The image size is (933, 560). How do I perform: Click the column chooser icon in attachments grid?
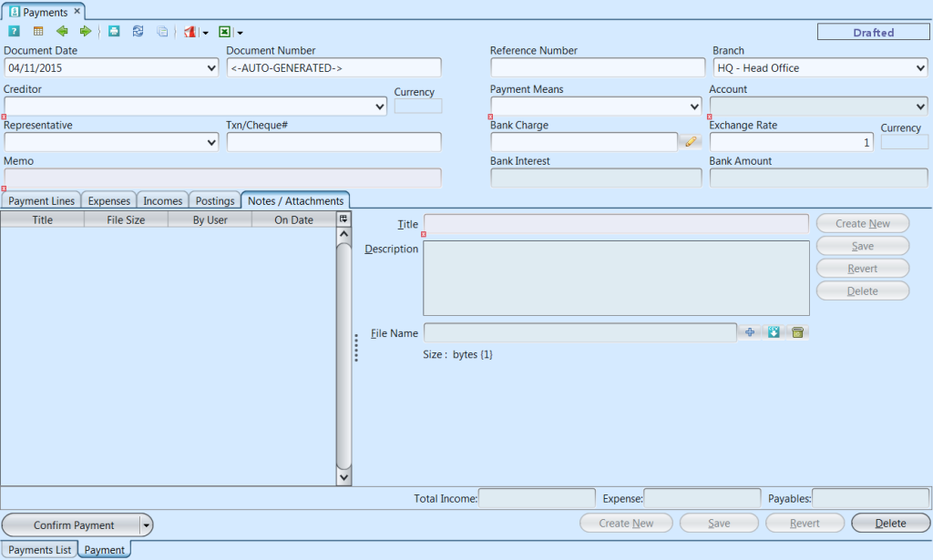pos(343,219)
